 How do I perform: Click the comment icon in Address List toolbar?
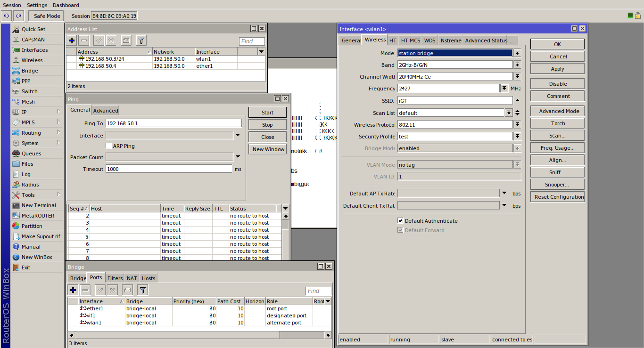point(126,40)
